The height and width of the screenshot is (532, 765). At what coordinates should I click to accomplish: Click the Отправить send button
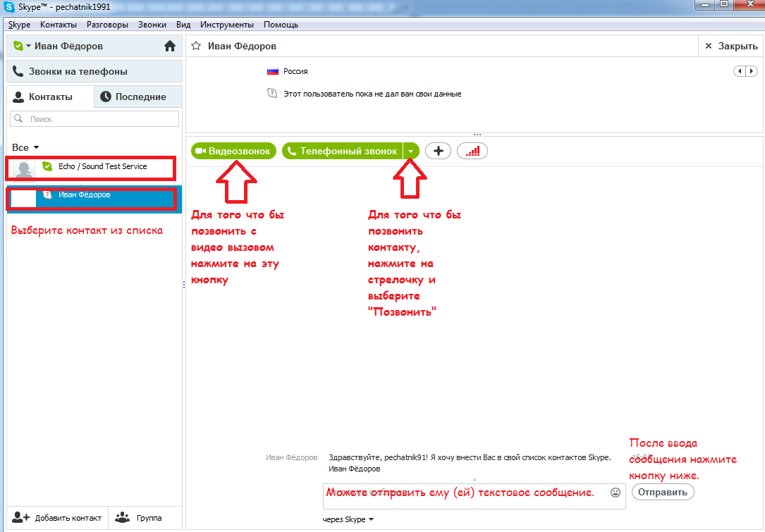pyautogui.click(x=663, y=492)
